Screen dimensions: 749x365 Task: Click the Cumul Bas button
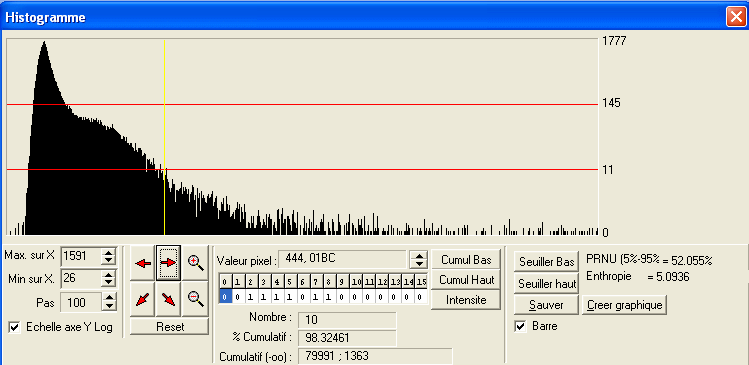point(466,260)
